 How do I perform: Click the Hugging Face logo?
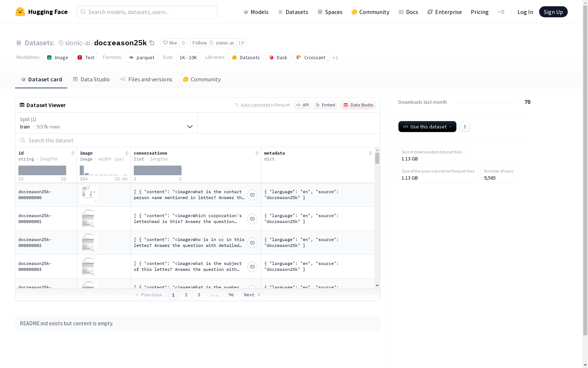click(41, 12)
